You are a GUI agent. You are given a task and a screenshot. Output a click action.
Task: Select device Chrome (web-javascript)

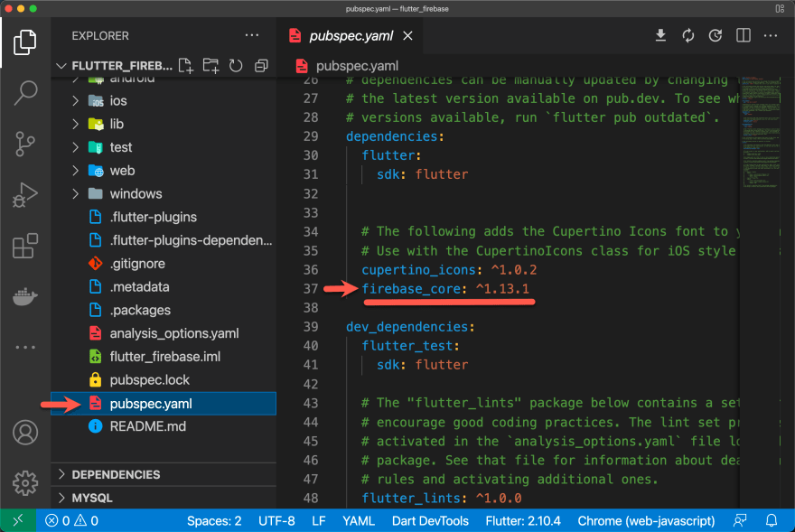click(646, 521)
